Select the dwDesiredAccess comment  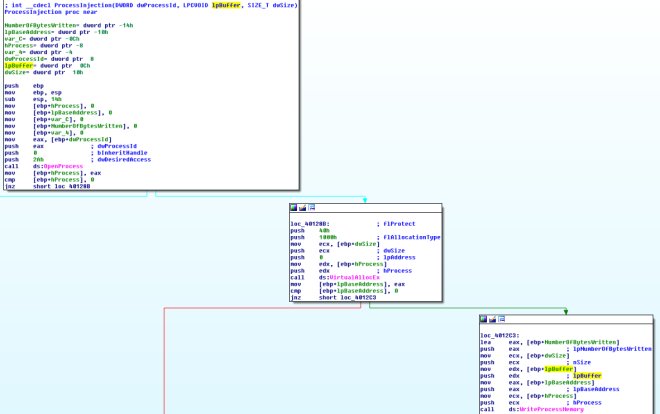[121, 158]
